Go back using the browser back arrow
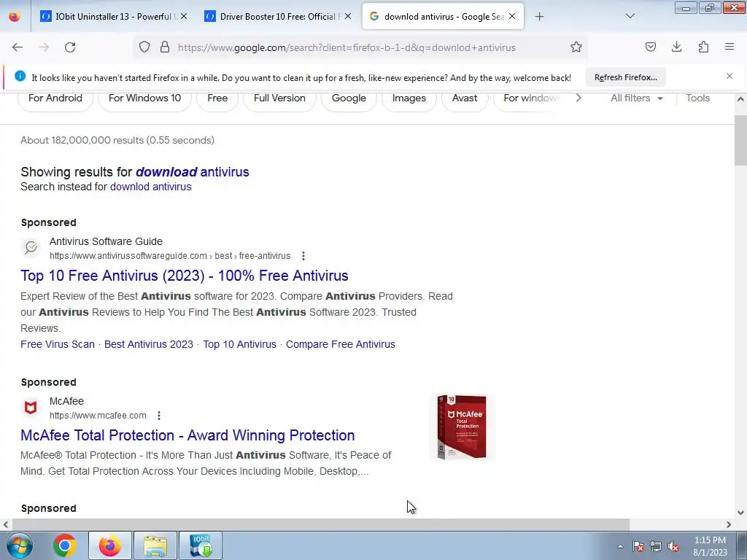The image size is (747, 560). point(18,47)
